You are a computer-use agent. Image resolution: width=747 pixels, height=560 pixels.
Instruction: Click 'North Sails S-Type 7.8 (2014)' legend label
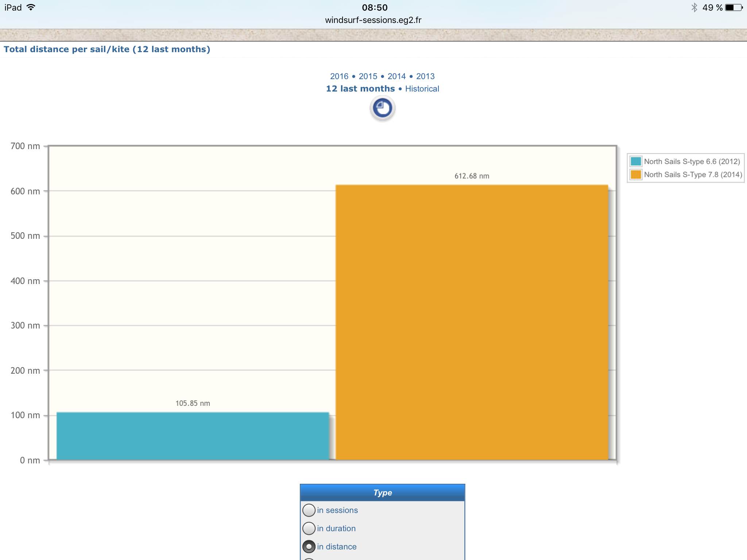point(693,175)
